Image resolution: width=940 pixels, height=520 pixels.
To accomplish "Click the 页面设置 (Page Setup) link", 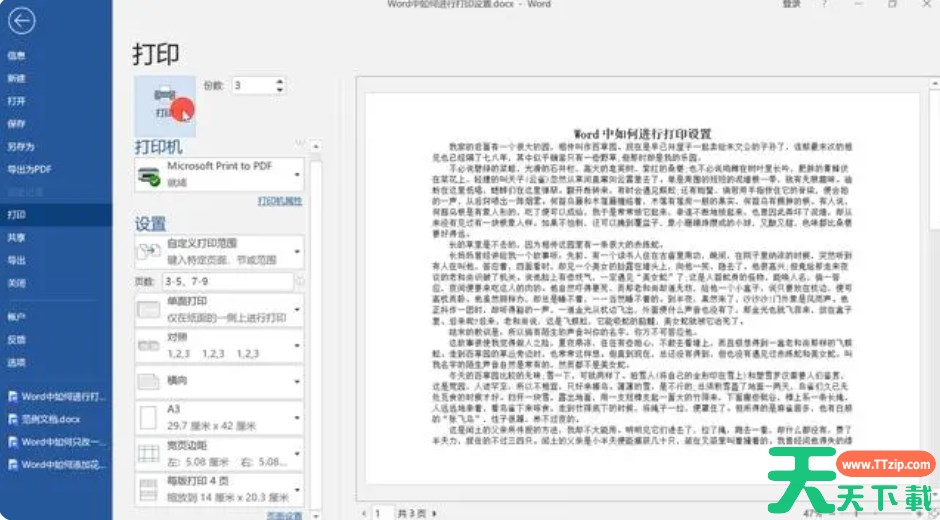I will click(283, 515).
